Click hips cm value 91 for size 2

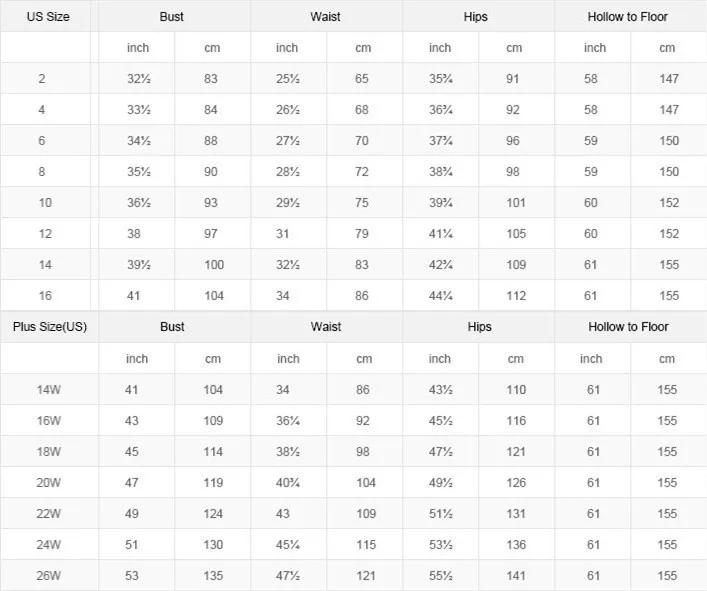pyautogui.click(x=513, y=79)
